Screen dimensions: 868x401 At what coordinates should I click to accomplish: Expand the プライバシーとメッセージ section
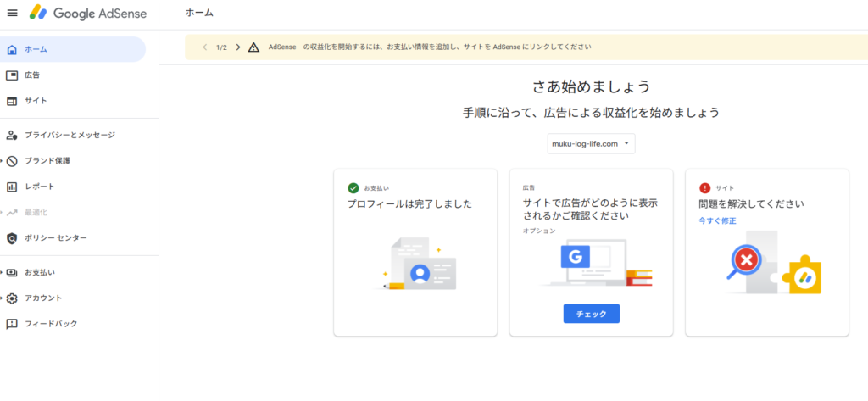[4, 135]
